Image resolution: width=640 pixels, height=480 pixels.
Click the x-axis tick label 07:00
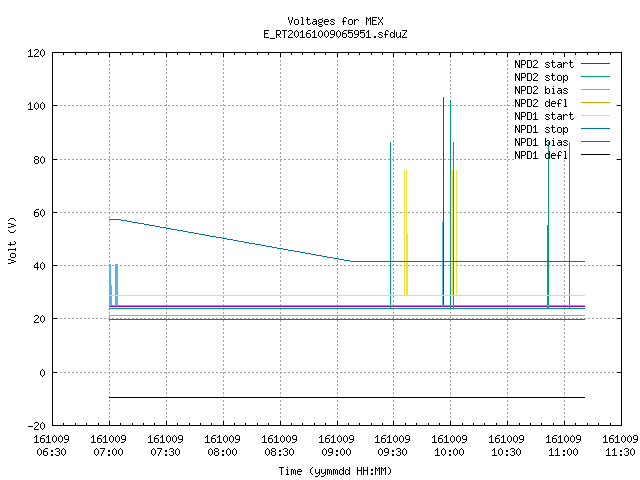pyautogui.click(x=109, y=452)
